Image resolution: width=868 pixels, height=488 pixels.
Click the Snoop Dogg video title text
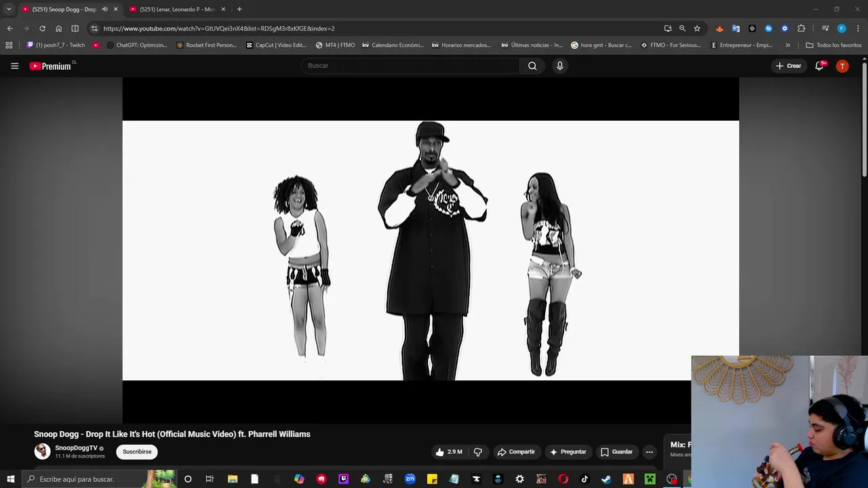pyautogui.click(x=172, y=434)
